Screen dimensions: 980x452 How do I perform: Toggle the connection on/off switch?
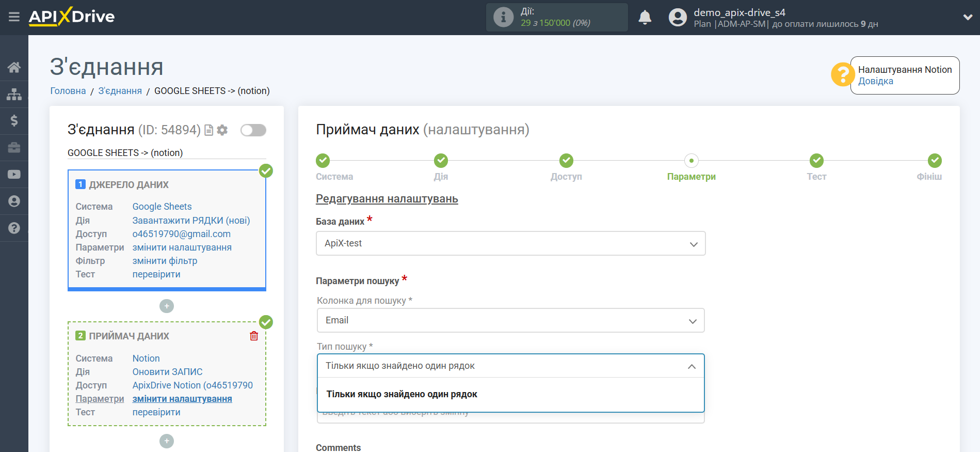(x=253, y=130)
